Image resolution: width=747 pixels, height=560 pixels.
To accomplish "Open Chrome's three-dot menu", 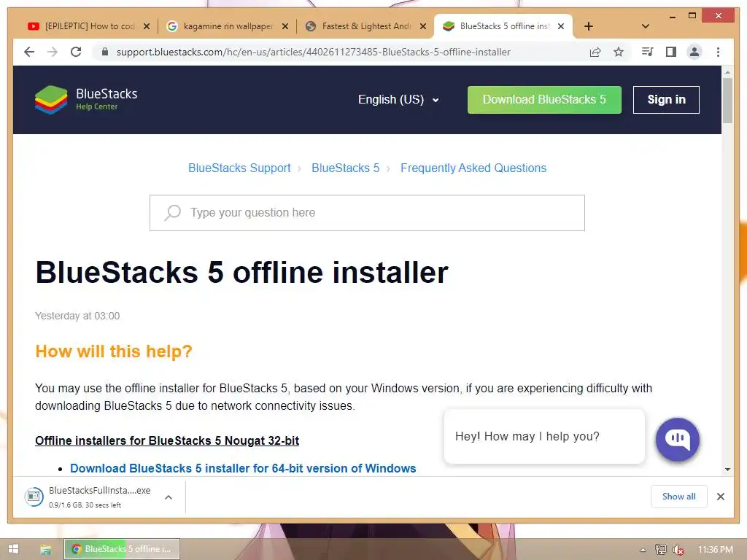I will tap(718, 52).
